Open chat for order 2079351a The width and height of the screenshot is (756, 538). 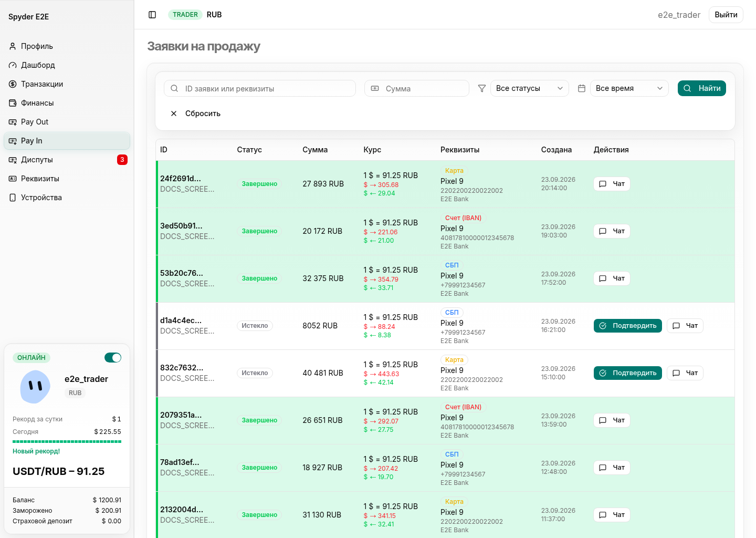point(612,420)
